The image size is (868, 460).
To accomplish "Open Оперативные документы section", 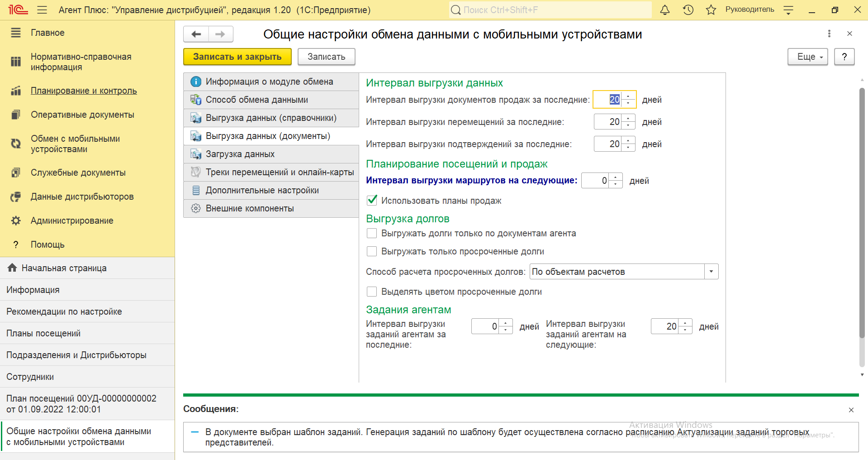I will tap(82, 115).
